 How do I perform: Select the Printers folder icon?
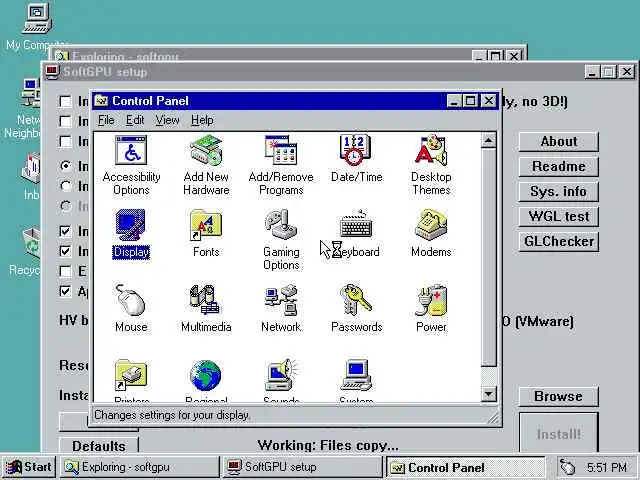click(x=131, y=381)
